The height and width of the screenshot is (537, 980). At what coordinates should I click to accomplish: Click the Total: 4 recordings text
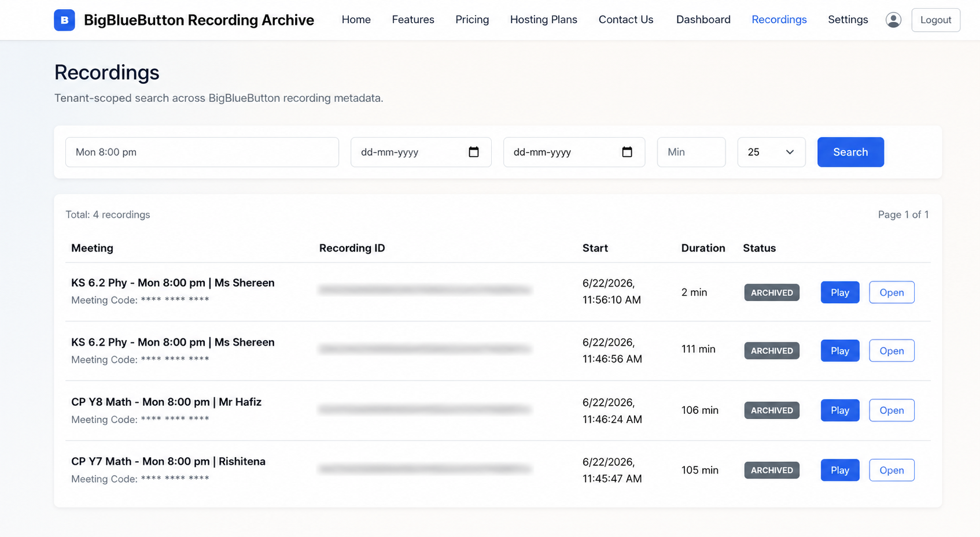pyautogui.click(x=108, y=214)
